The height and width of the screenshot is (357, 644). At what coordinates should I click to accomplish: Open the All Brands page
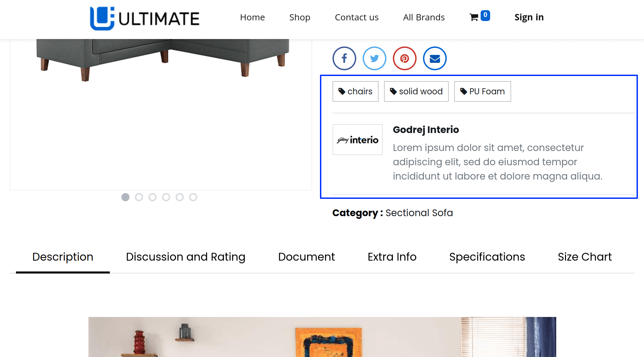coord(424,17)
